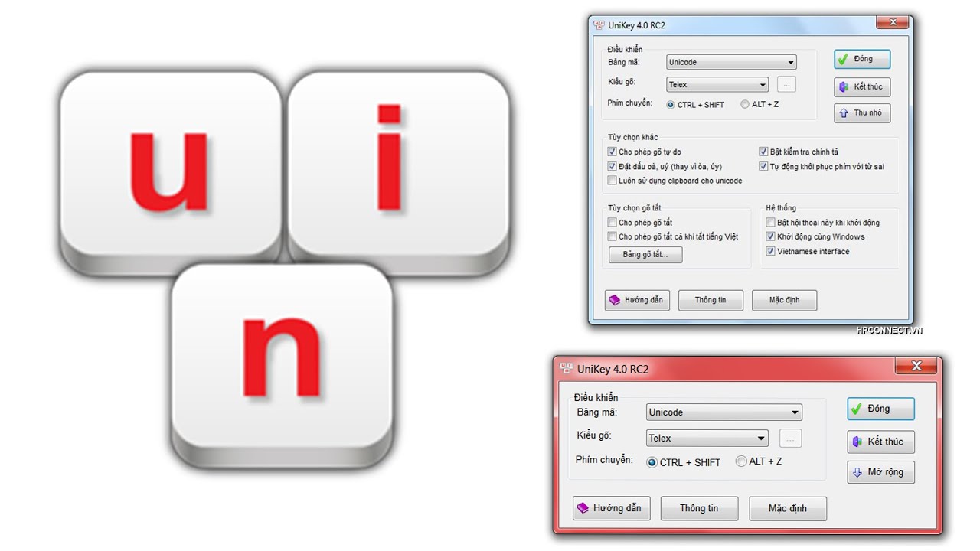Open Kiểu gõ Telex dropdown in lower window
Image resolution: width=980 pixels, height=551 pixels.
point(707,439)
